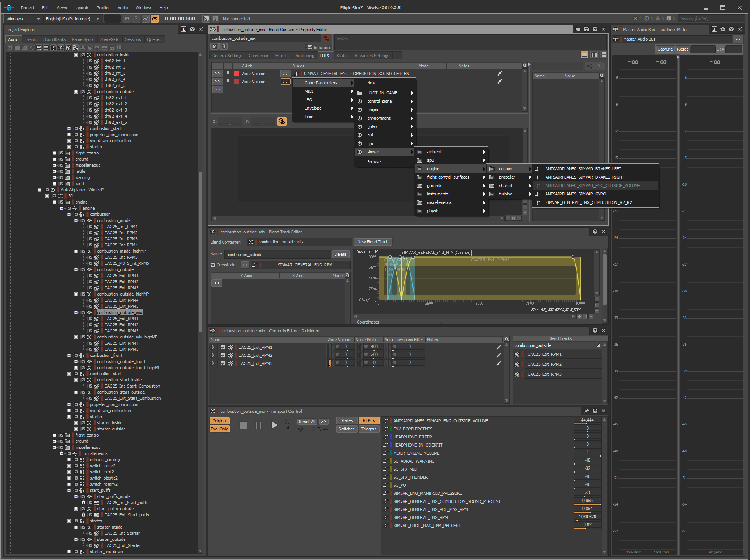Click the search icon in Contents Editor
The width and height of the screenshot is (750, 560).
[506, 339]
